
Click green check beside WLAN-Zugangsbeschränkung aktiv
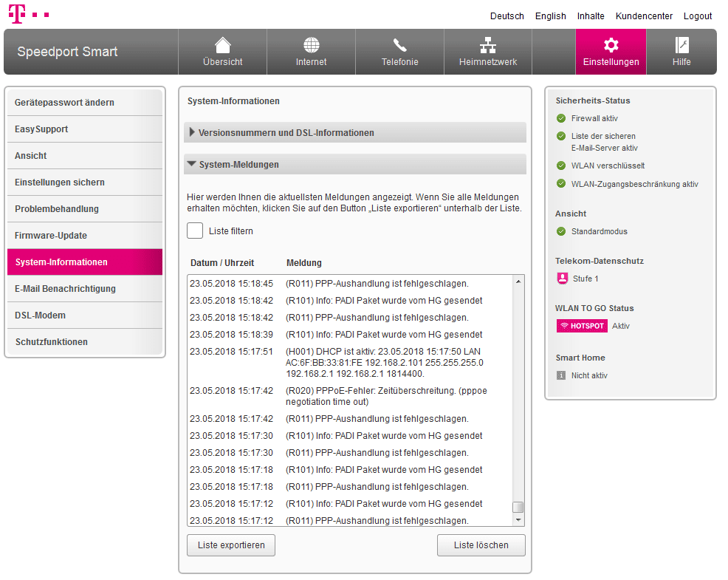561,183
